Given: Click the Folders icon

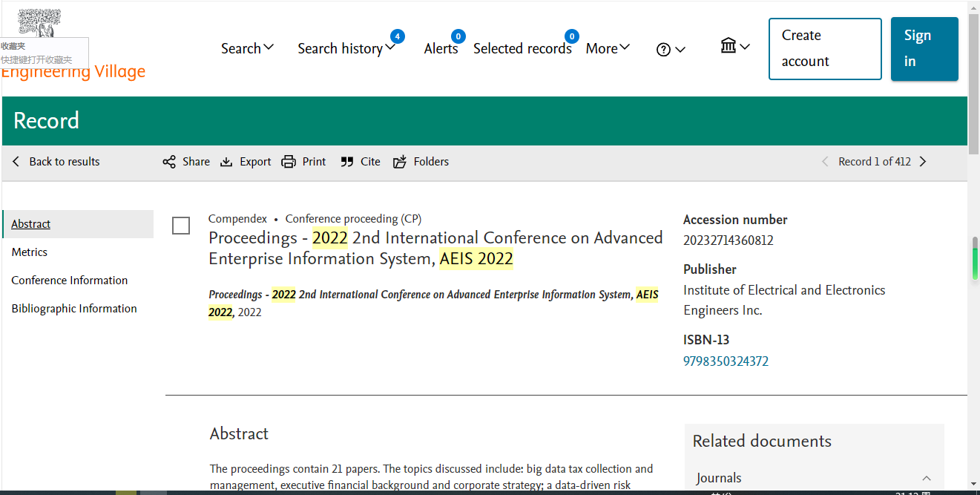Looking at the screenshot, I should click(x=400, y=162).
